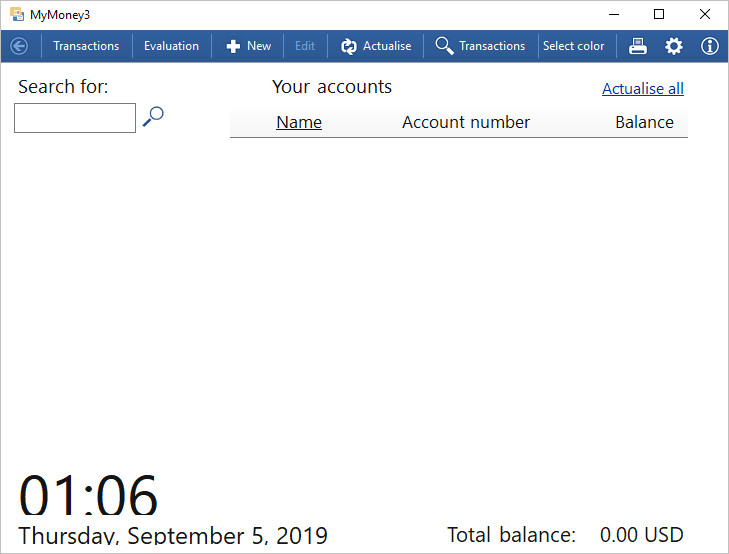Click the Account number column header

click(466, 122)
